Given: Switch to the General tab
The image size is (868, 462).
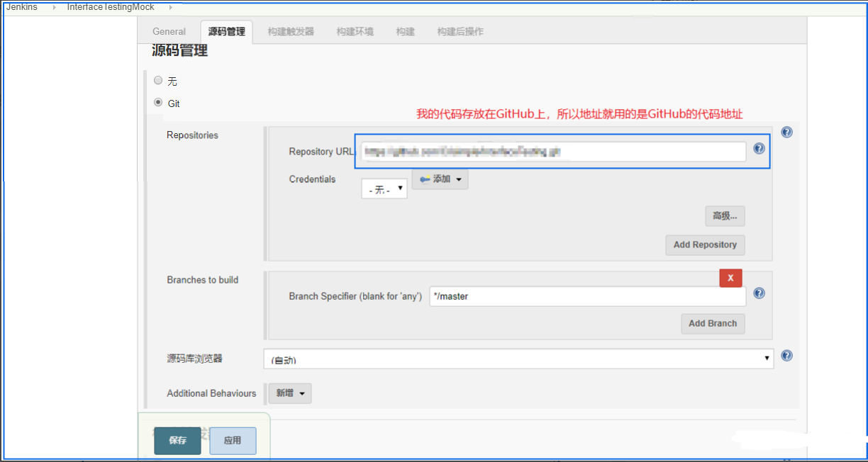Looking at the screenshot, I should click(169, 31).
